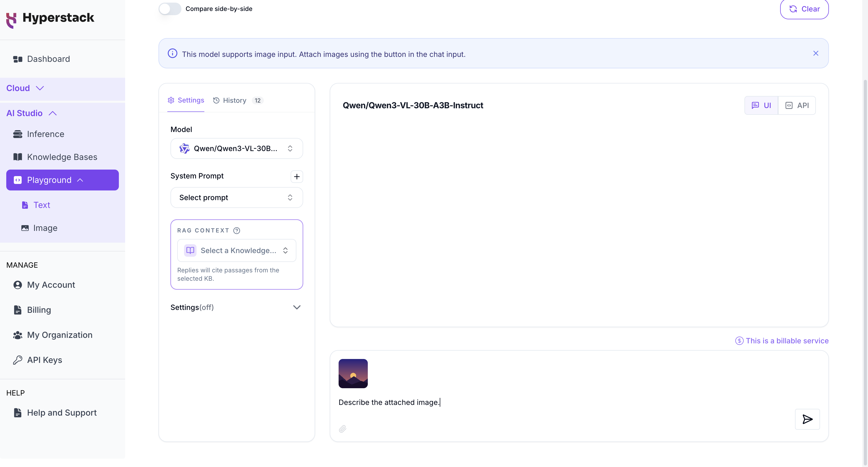Switch to UI view

tap(761, 105)
